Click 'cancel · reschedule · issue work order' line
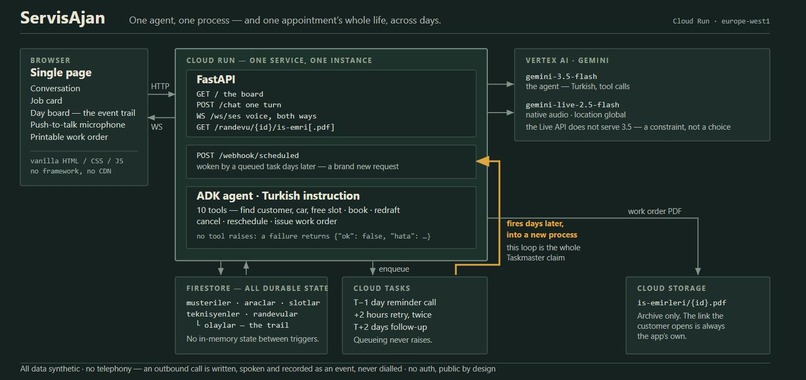 pos(267,222)
